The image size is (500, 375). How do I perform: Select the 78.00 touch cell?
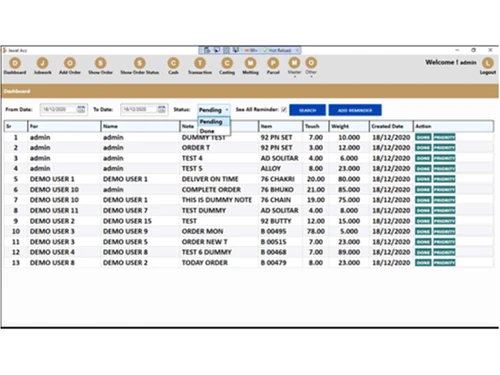point(315,231)
